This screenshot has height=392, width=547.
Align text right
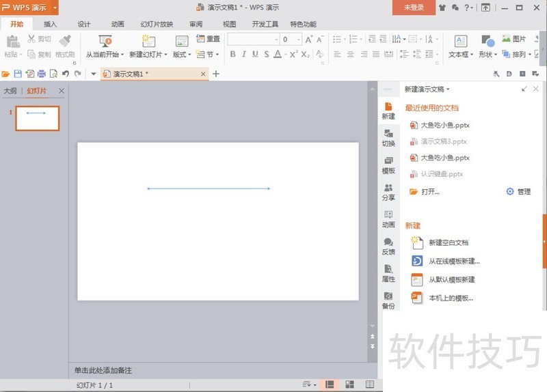coord(364,55)
